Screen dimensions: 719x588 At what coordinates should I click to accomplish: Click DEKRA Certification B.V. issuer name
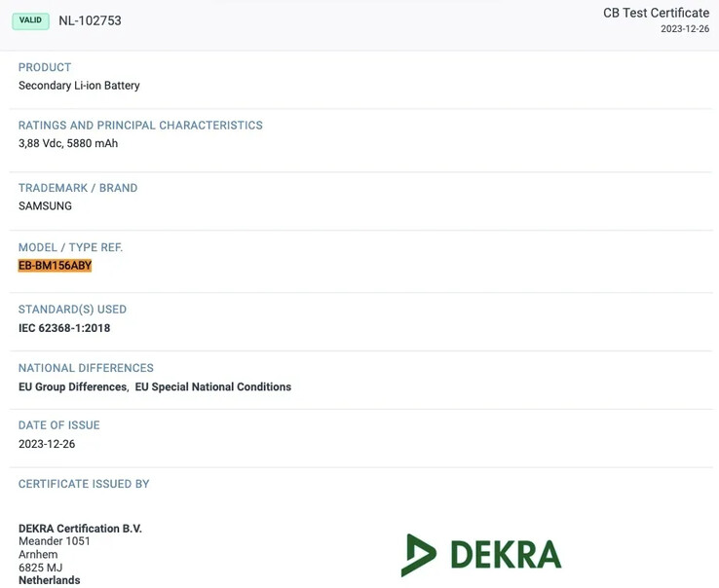click(80, 529)
